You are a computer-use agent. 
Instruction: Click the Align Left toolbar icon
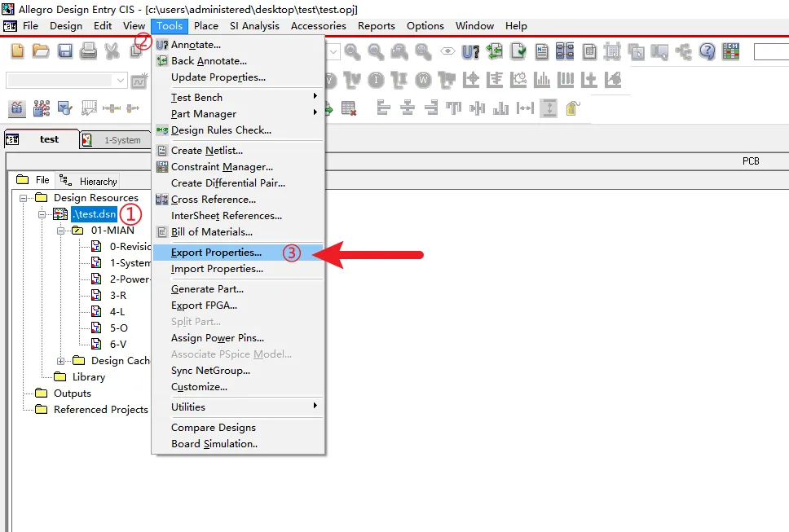pos(383,108)
